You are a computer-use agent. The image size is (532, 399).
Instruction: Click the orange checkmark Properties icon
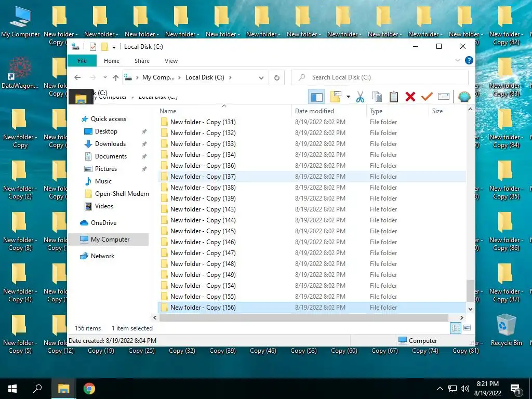(x=427, y=97)
